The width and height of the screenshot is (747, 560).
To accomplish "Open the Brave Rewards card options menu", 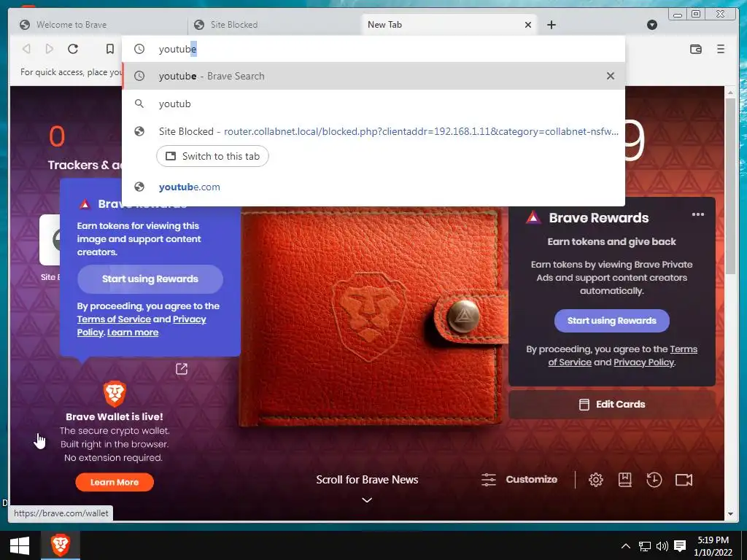I will pos(698,214).
